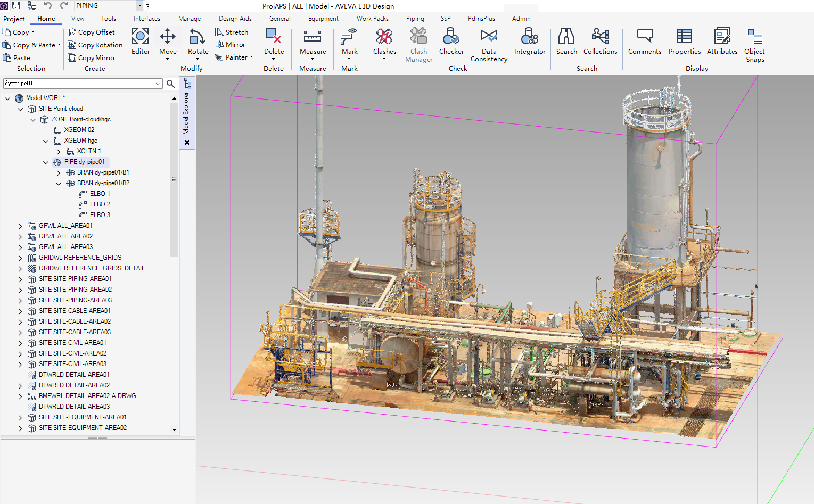The image size is (814, 504).
Task: Switch to the View tab
Action: click(78, 19)
